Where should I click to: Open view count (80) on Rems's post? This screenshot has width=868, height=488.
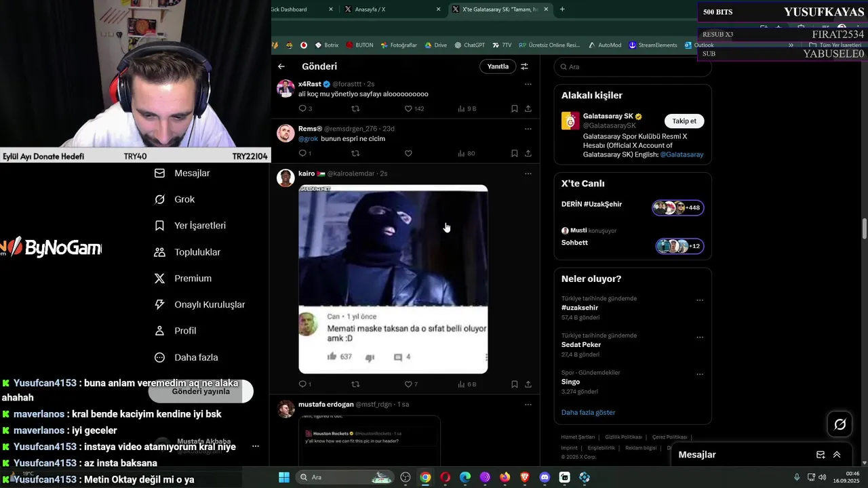[x=467, y=153]
